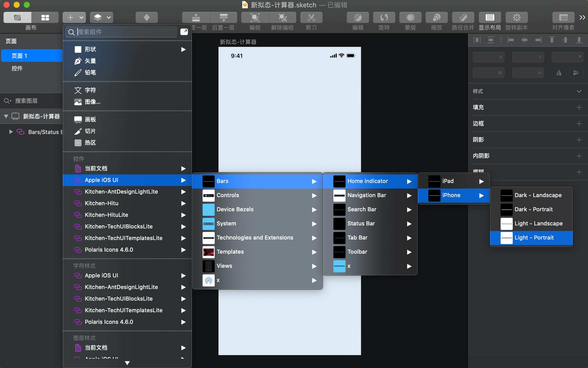Select the 控件 page
The width and height of the screenshot is (588, 368).
[x=32, y=68]
